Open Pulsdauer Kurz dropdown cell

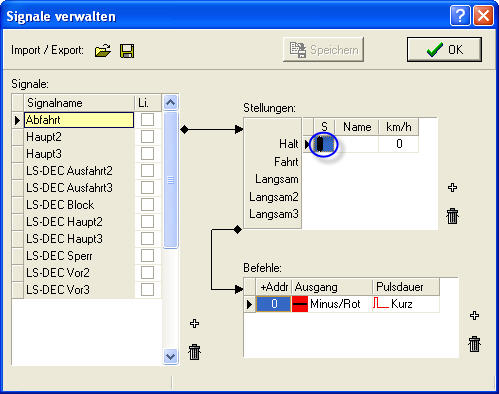click(x=406, y=304)
